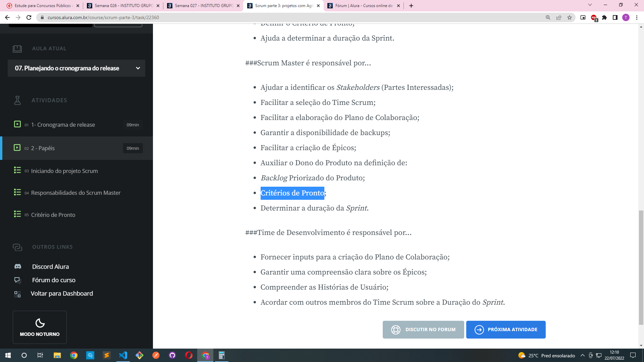The width and height of the screenshot is (644, 362).
Task: Click the forum chat icon beside Fórum do curso
Action: point(17,280)
